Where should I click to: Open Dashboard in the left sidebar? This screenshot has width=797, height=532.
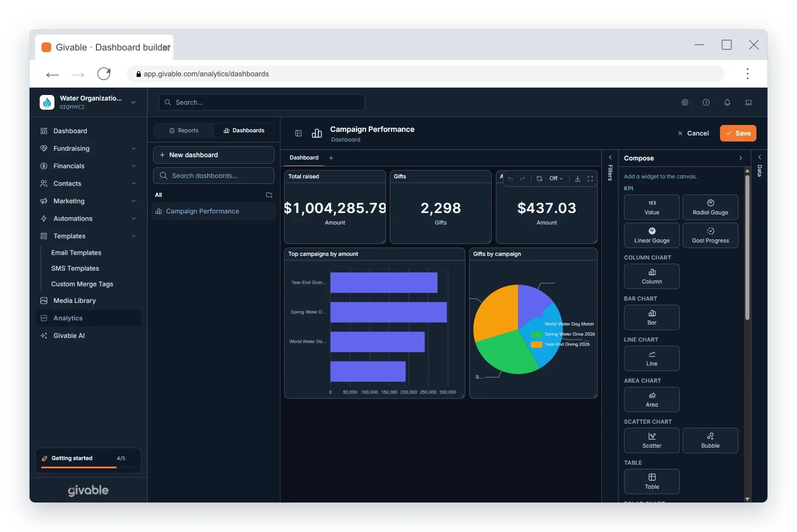click(88, 131)
